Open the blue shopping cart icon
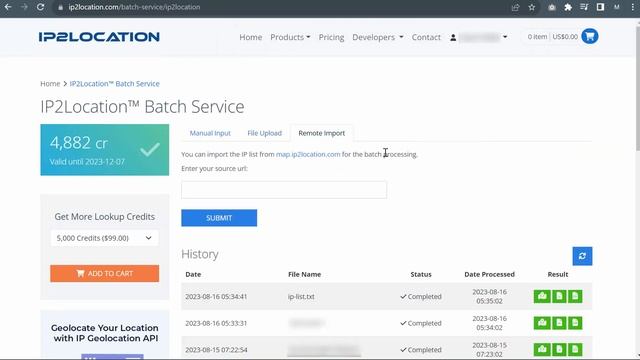The image size is (640, 360). point(589,37)
